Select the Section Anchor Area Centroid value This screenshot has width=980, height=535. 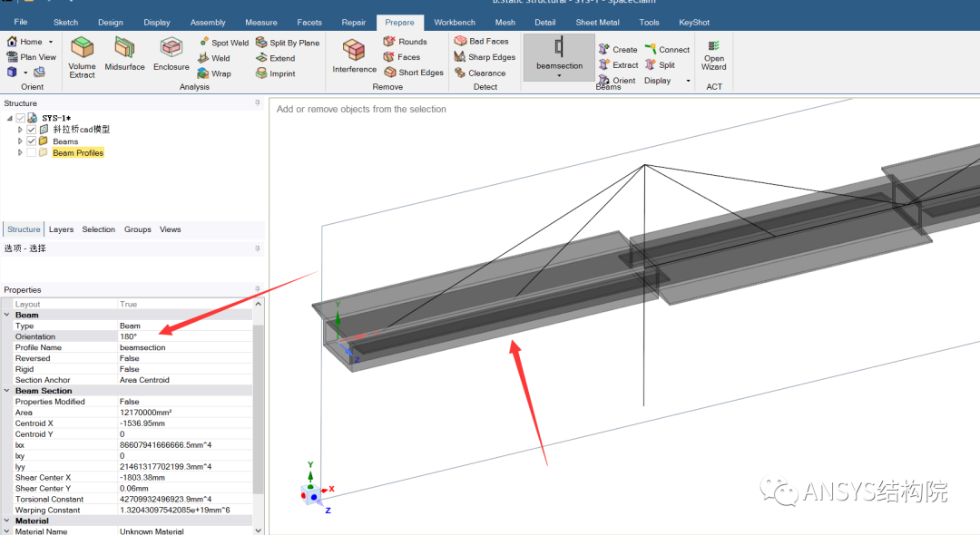185,380
